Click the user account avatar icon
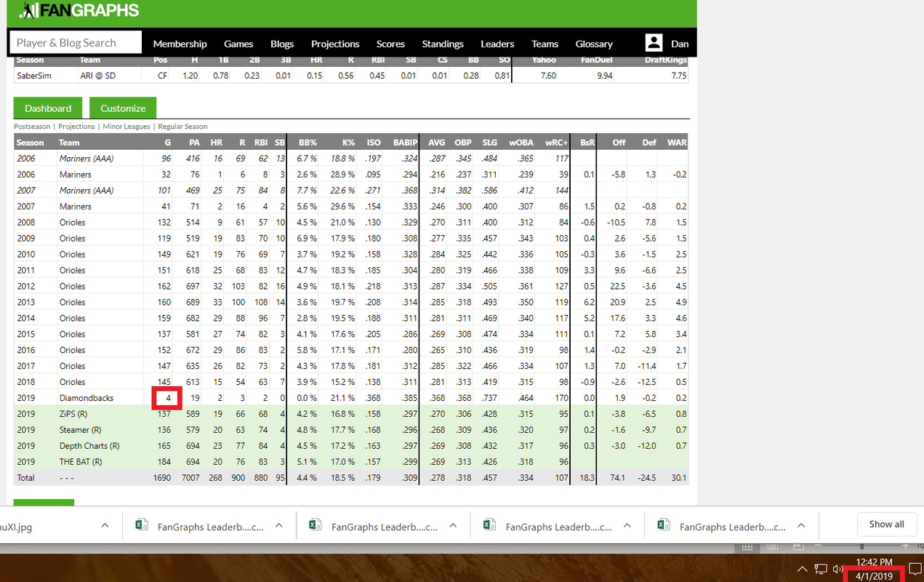924x582 pixels. click(x=654, y=43)
